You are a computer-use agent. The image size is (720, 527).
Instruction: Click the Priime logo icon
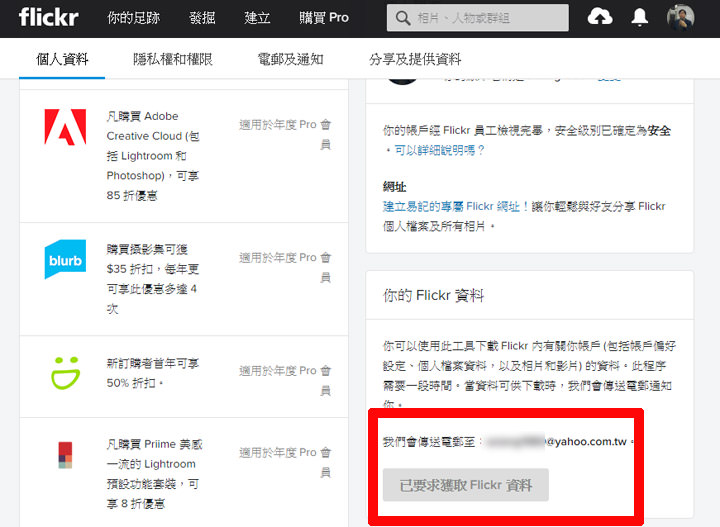(x=65, y=455)
